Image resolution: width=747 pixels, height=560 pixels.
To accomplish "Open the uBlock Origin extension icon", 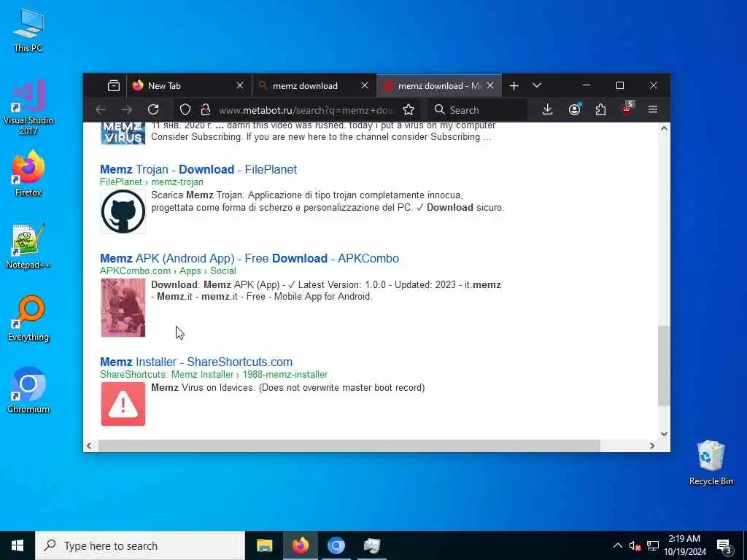I will [628, 109].
